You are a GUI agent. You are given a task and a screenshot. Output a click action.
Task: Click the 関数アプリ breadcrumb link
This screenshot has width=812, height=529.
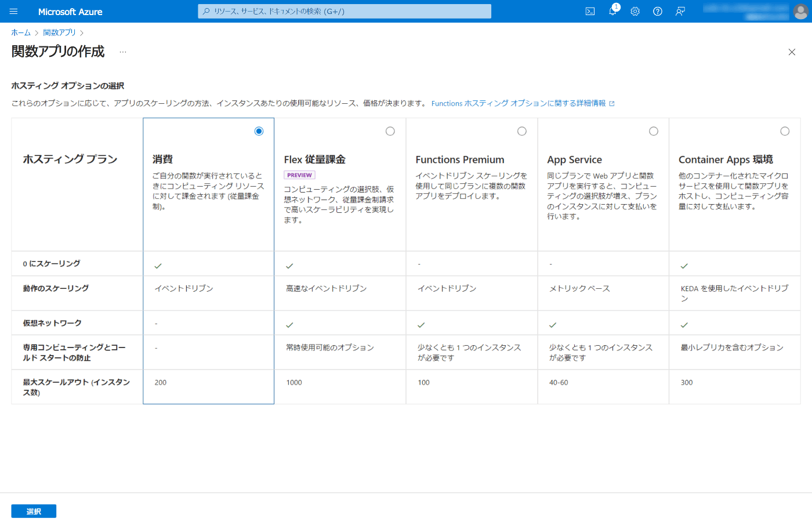click(60, 33)
